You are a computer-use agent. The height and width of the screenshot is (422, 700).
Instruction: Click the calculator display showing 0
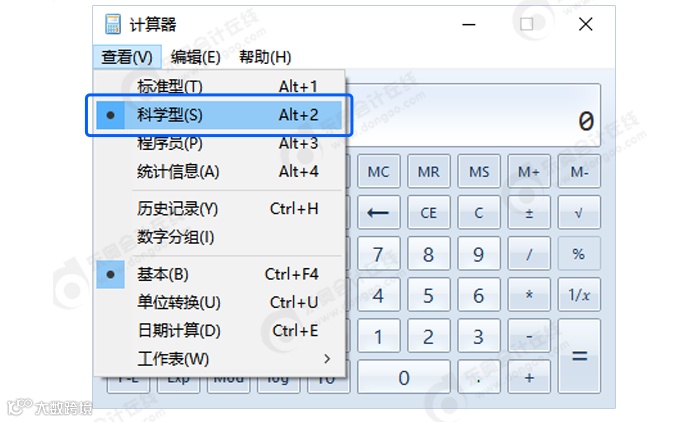pyautogui.click(x=474, y=115)
